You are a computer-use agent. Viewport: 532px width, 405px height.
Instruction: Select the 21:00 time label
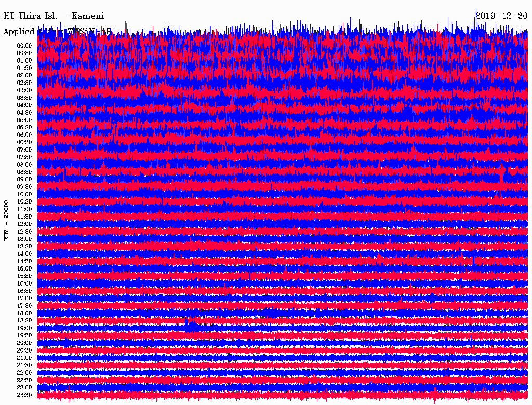pyautogui.click(x=24, y=358)
